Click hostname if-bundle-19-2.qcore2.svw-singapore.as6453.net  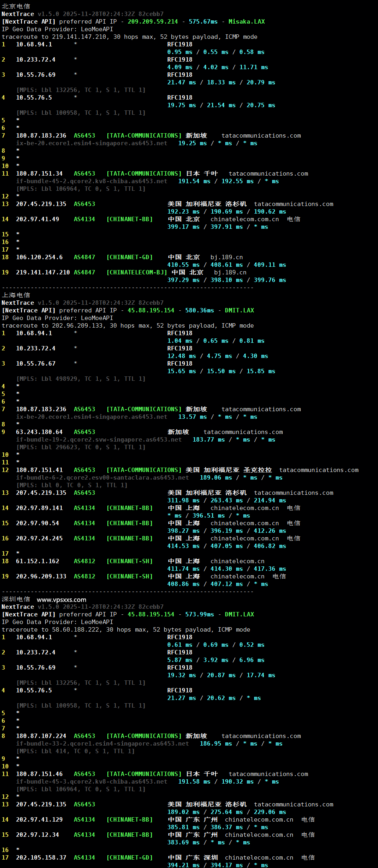[99, 440]
